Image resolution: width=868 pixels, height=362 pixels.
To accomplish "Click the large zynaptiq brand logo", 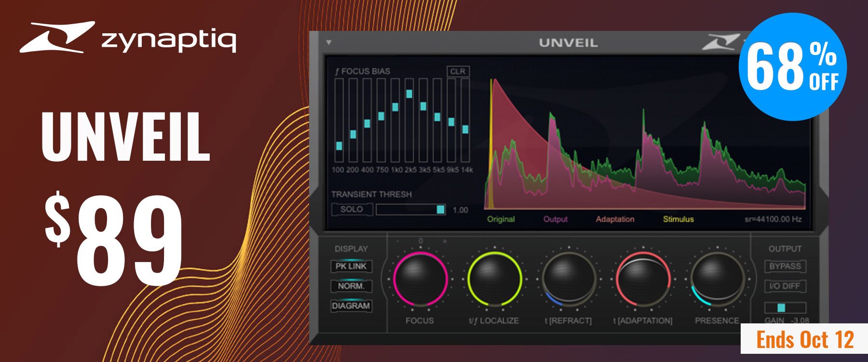I will pos(128,37).
